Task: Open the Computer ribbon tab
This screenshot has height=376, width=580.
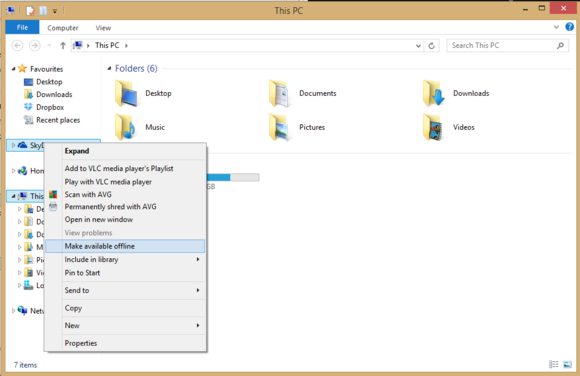Action: (x=63, y=28)
